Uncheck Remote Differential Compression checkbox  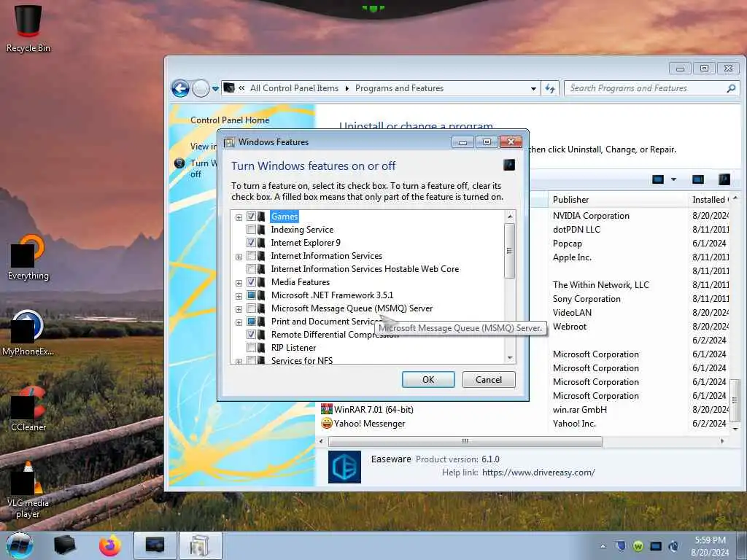coord(251,334)
